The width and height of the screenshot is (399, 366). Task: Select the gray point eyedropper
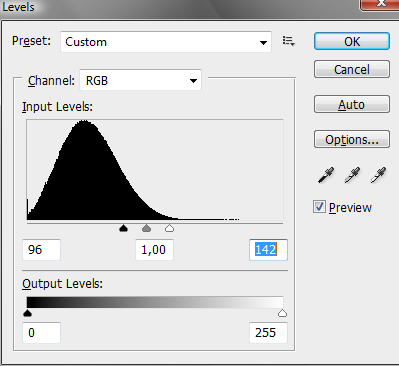point(352,175)
